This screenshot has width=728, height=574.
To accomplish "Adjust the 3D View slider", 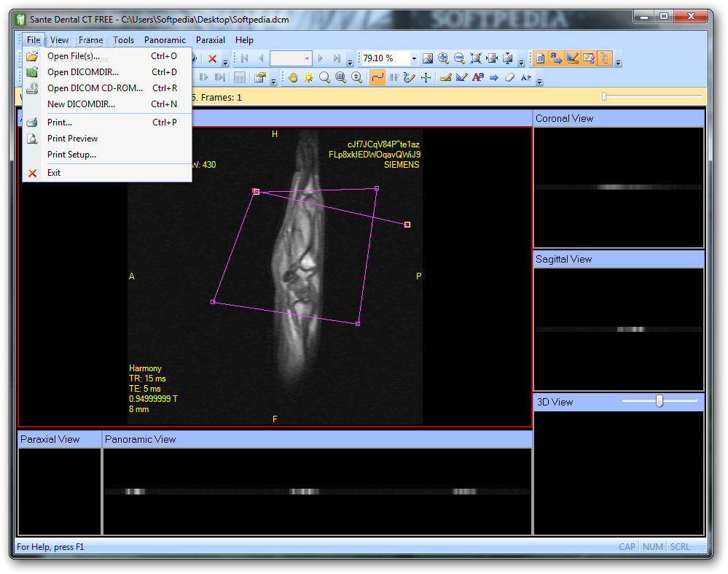I will (659, 400).
